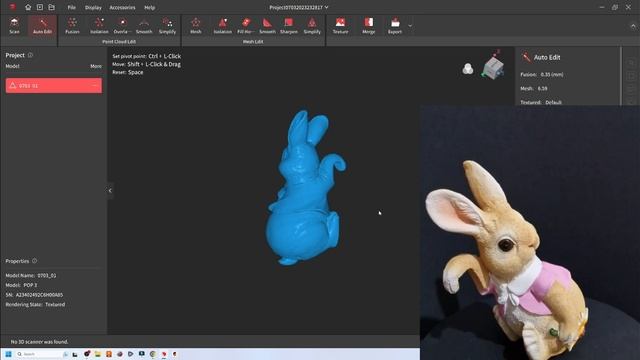Toggle the rendering mode spheres icon
This screenshot has height=360, width=640.
pos(468,69)
